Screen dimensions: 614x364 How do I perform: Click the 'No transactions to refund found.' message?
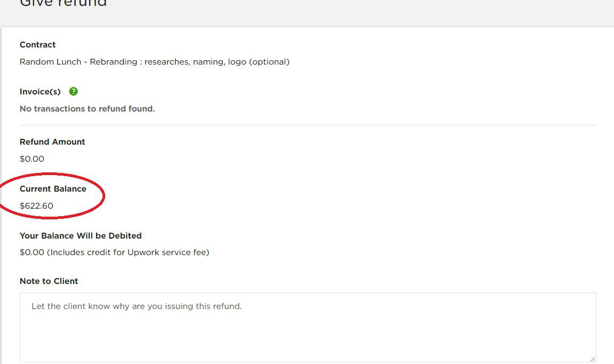87,109
